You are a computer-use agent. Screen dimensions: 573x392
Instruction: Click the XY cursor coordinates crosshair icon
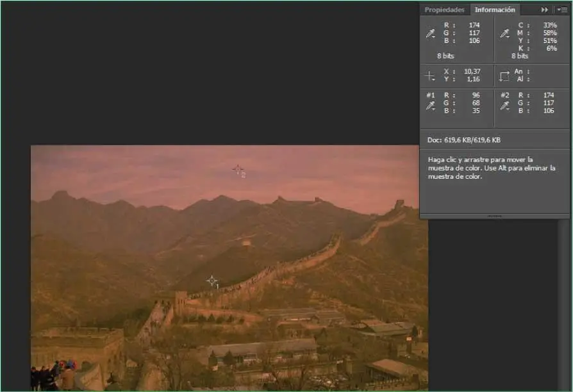430,76
